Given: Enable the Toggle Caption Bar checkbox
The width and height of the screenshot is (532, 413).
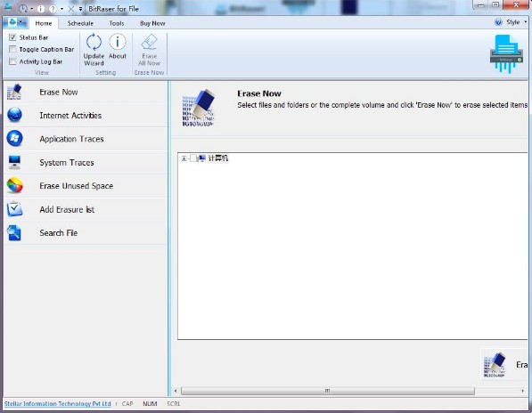Looking at the screenshot, I should coord(12,49).
